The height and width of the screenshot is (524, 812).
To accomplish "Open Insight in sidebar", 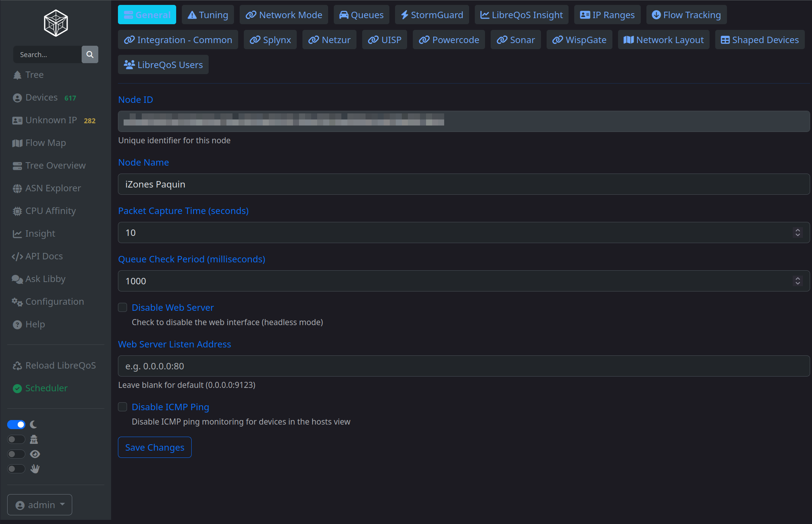I will point(34,234).
